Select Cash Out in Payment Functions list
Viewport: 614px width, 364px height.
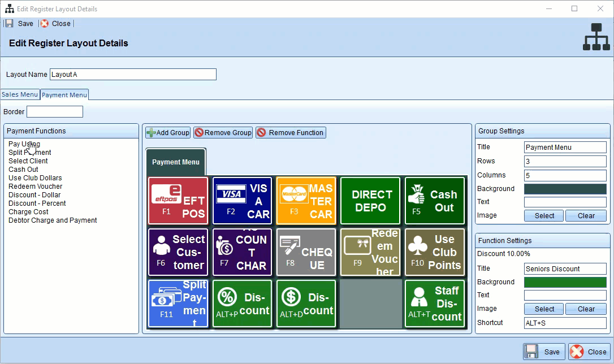(x=24, y=170)
